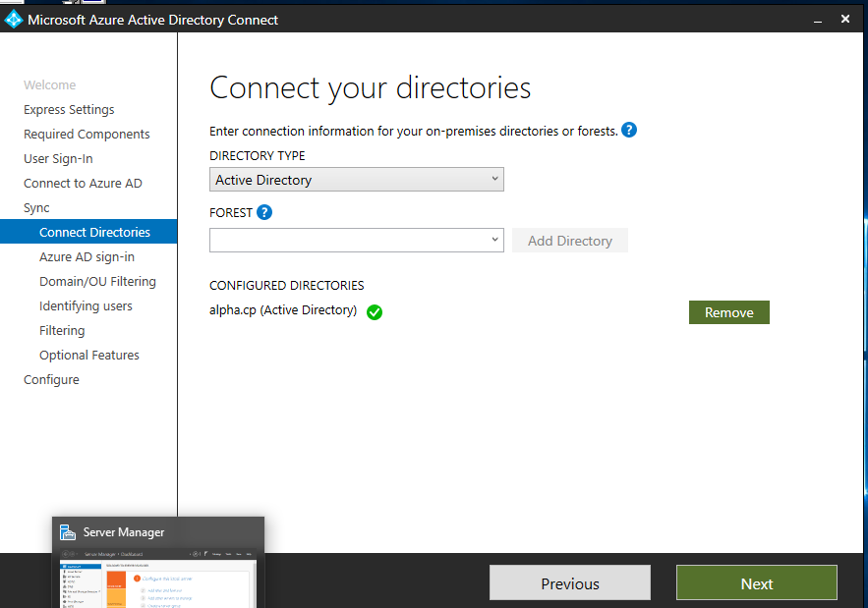Click alpha.cp (Active Directory) entry text
The width and height of the screenshot is (868, 608).
point(283,309)
